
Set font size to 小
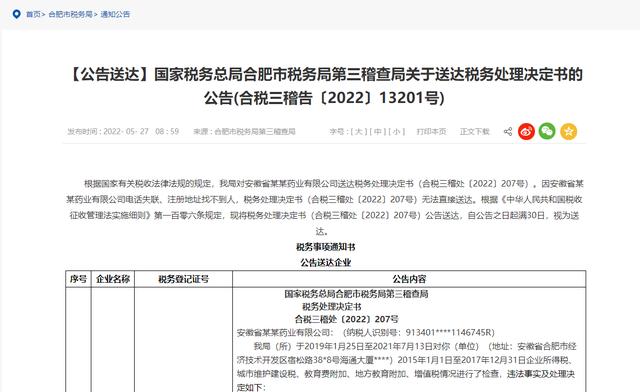(396, 131)
